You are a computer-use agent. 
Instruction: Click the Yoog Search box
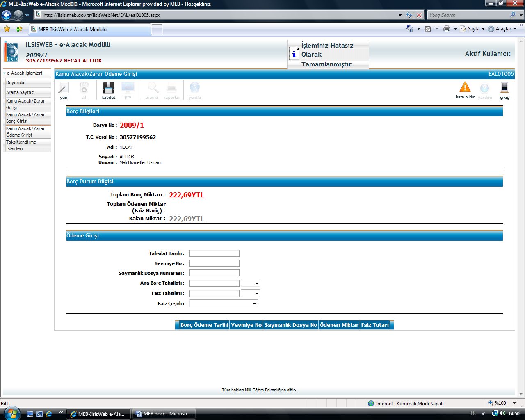pyautogui.click(x=468, y=15)
